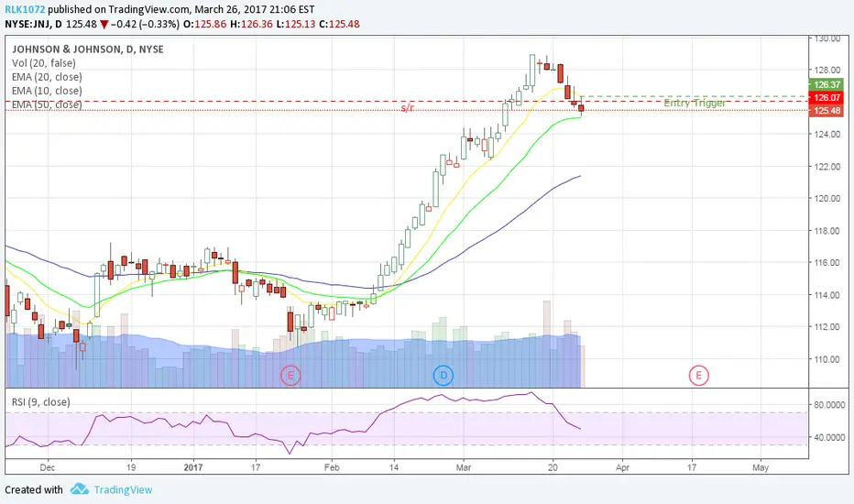Click the Dec date axis label
Image resolution: width=854 pixels, height=504 pixels.
[x=48, y=467]
